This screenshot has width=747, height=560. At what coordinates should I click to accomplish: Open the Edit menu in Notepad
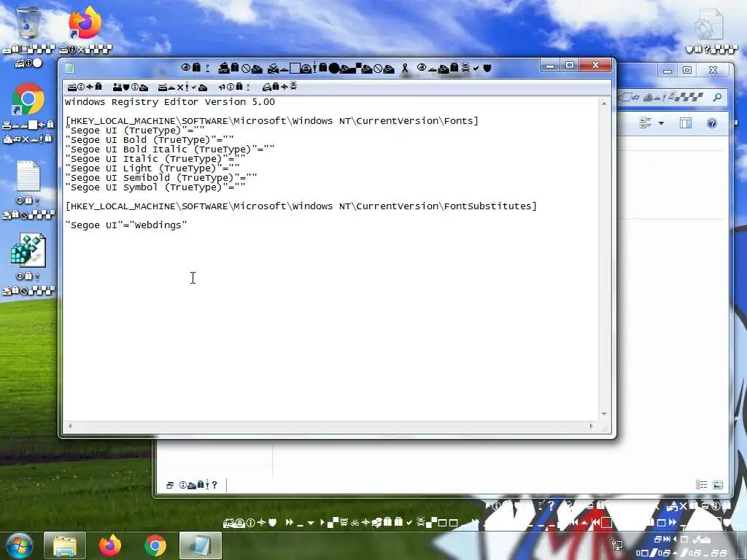(130, 87)
